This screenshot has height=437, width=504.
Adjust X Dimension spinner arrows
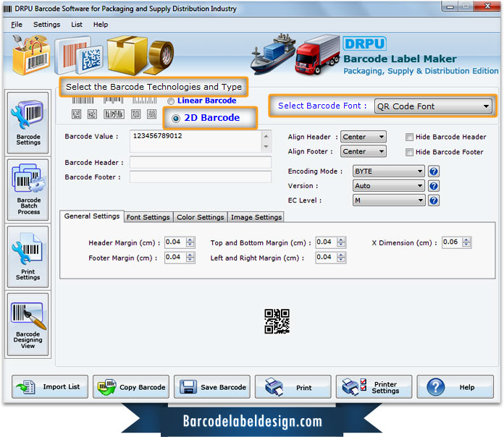point(467,242)
